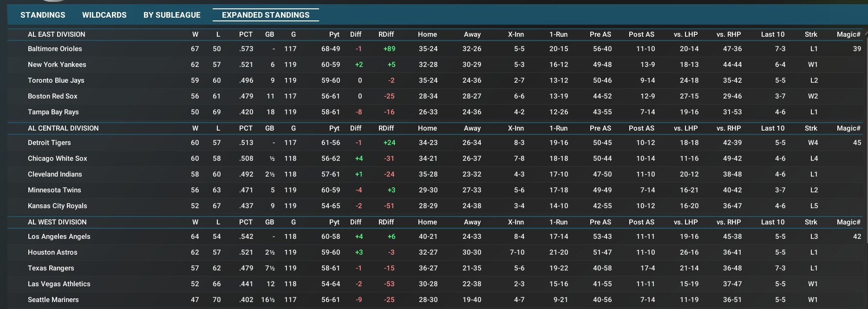Screen dimensions: 868x309
Task: Select the Toronto Blue Jays row
Action: coord(56,80)
